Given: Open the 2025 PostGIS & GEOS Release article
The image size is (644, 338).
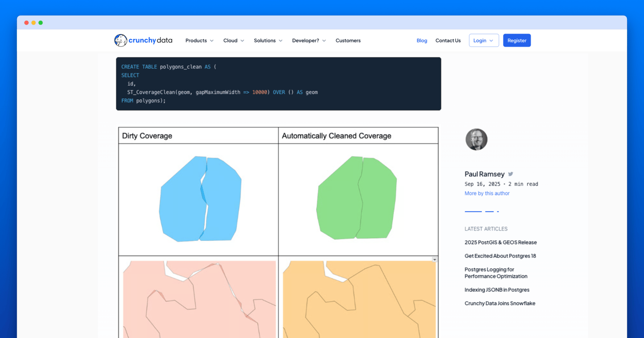Looking at the screenshot, I should click(x=501, y=242).
